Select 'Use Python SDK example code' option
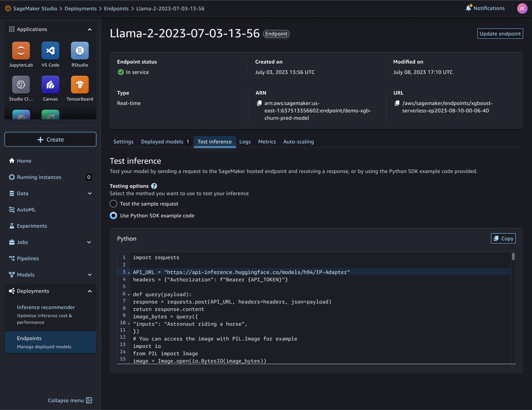Image resolution: width=532 pixels, height=410 pixels. 113,216
